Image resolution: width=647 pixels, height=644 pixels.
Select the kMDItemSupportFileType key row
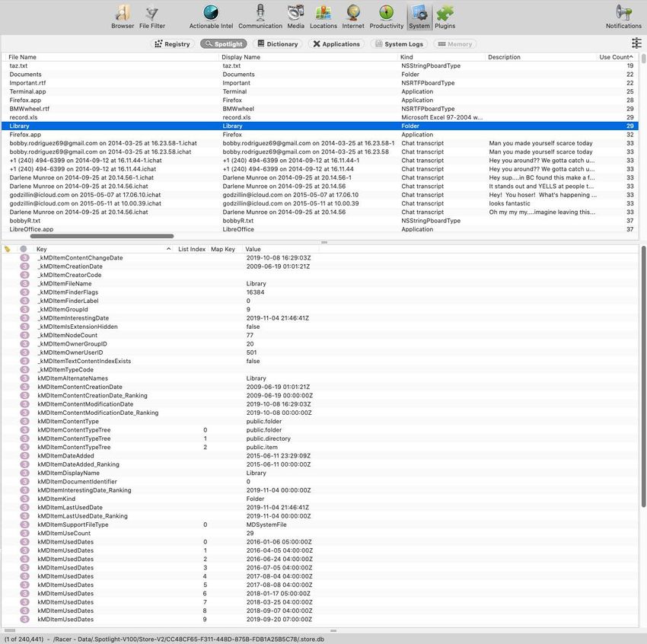(x=320, y=524)
